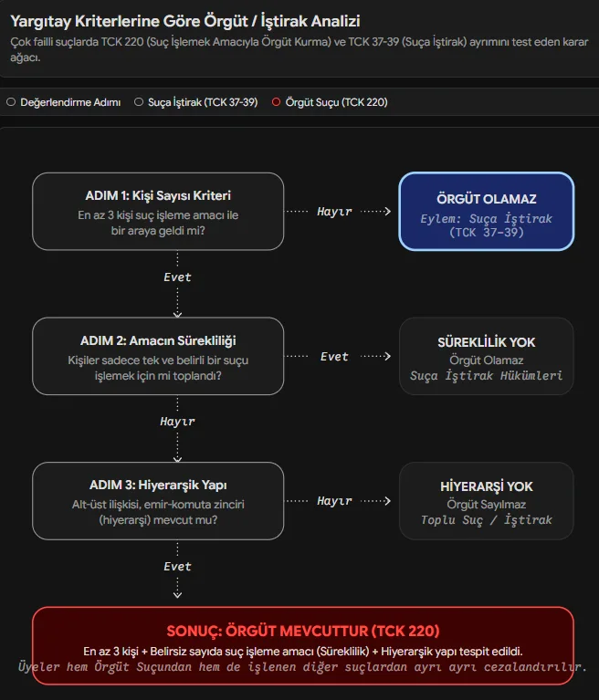Click the question 'Kişiler sadece tek ve belirli bir suçu'
The width and height of the screenshot is (599, 700).
tap(158, 360)
